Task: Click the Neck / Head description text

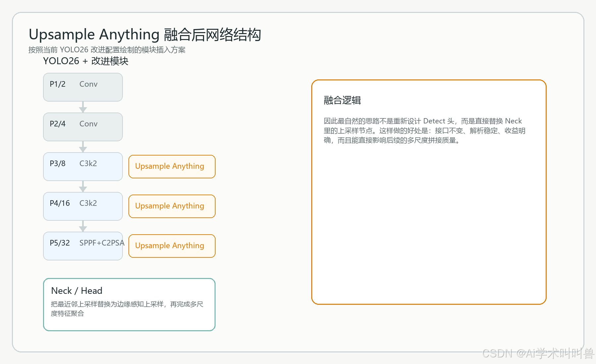Action: click(127, 308)
